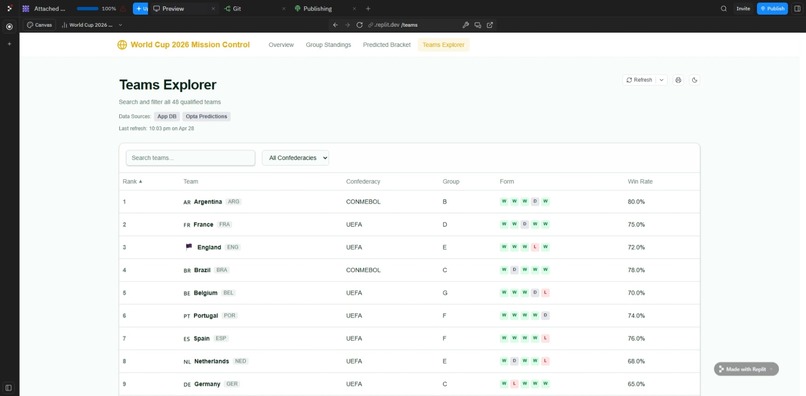Sort by Team column header
Screen dimensions: 806x396
(x=191, y=182)
